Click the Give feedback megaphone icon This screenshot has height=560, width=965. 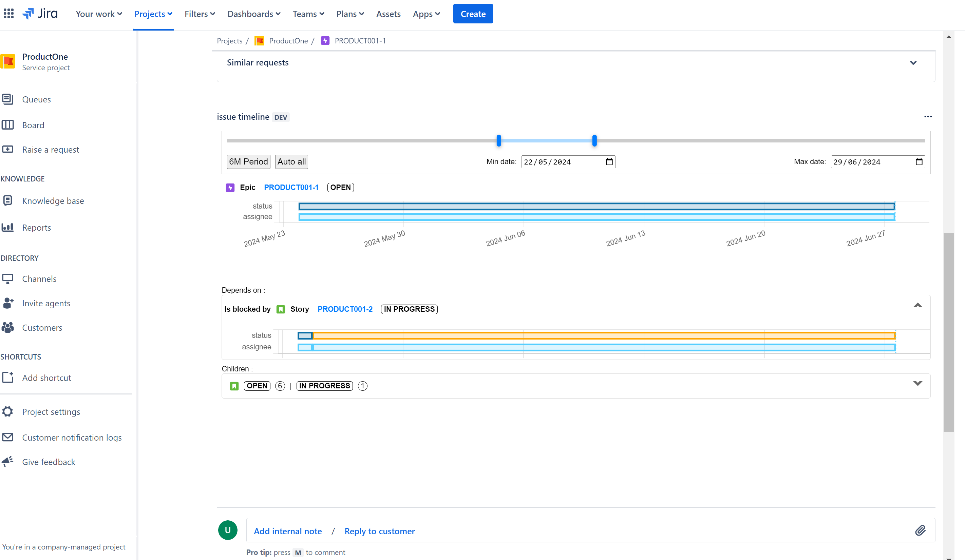point(8,462)
